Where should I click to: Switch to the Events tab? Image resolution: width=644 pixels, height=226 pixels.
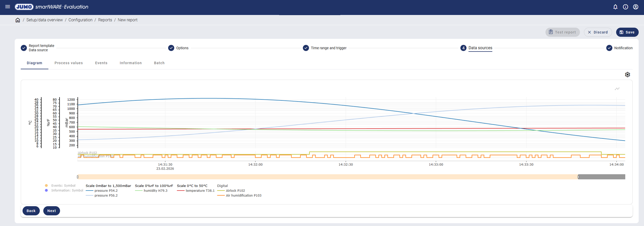click(101, 63)
